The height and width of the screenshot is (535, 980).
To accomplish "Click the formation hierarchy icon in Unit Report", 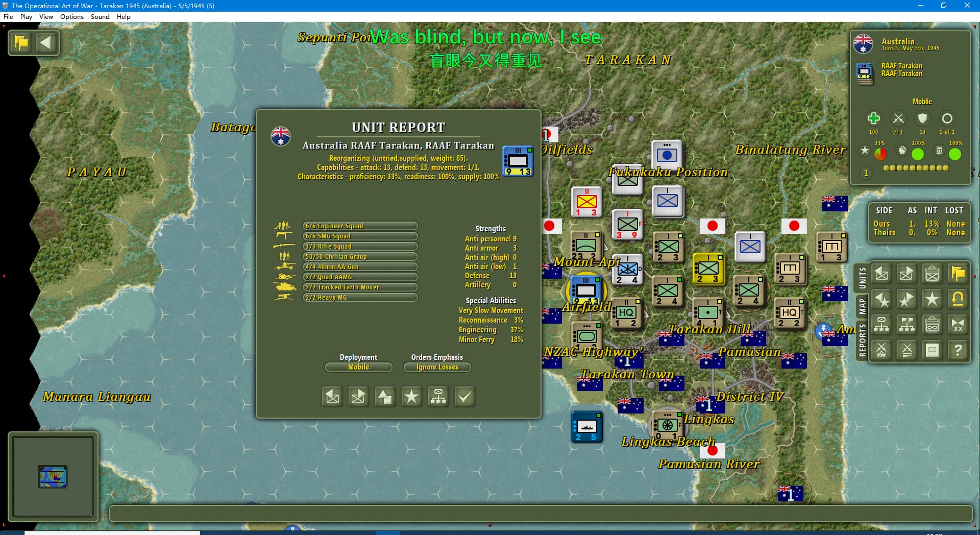I will pos(438,397).
